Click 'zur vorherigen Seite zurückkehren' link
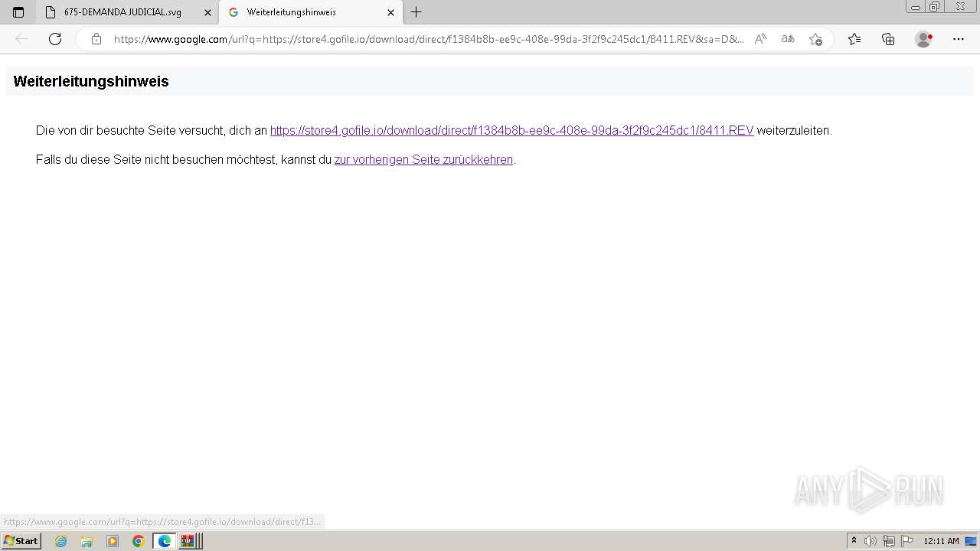The image size is (980, 551). pyautogui.click(x=423, y=160)
